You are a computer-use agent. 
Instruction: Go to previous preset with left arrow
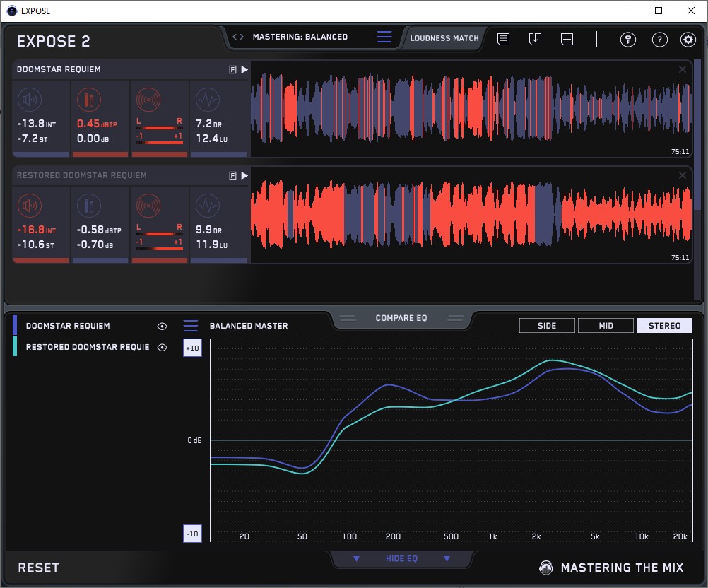point(235,37)
